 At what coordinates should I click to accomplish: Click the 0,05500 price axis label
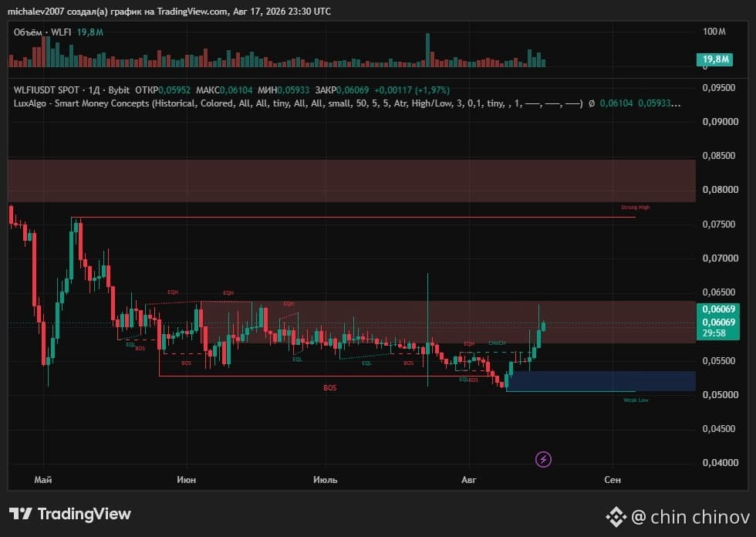tap(720, 360)
